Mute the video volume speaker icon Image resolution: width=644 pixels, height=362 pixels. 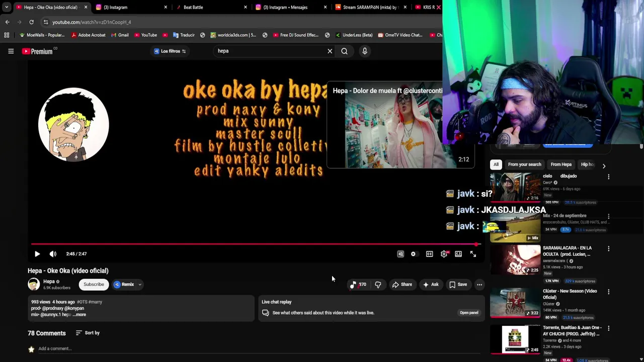click(53, 254)
